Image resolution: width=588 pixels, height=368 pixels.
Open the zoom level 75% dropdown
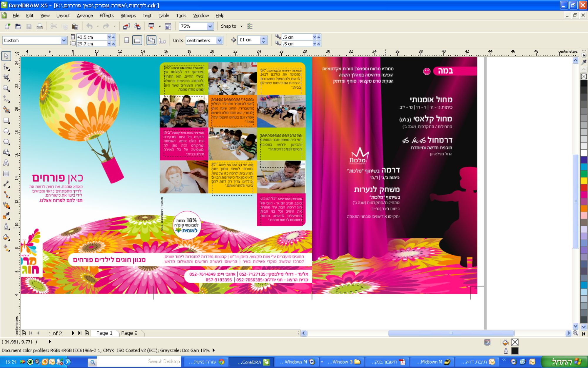210,26
